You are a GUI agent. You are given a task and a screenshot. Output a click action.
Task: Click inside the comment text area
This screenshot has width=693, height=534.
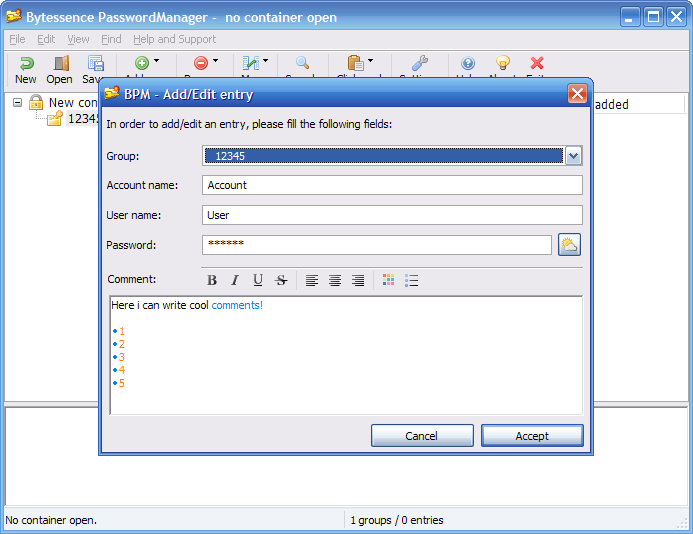coord(346,355)
